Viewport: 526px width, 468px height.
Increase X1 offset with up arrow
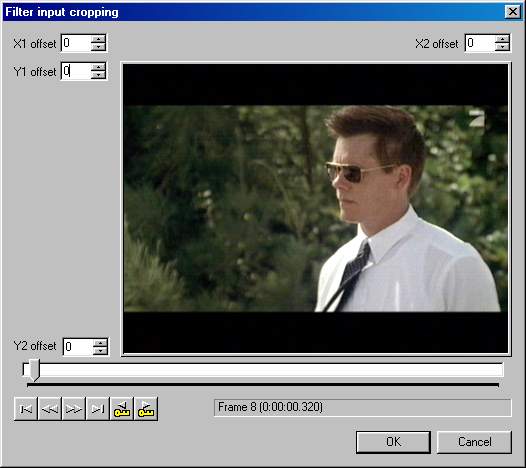point(98,39)
